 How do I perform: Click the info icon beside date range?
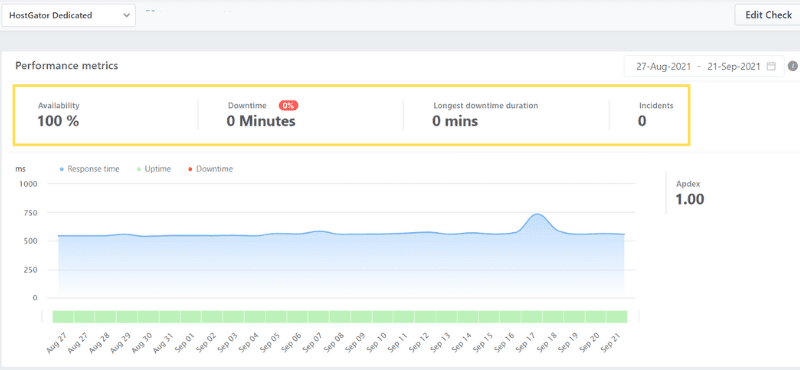792,66
